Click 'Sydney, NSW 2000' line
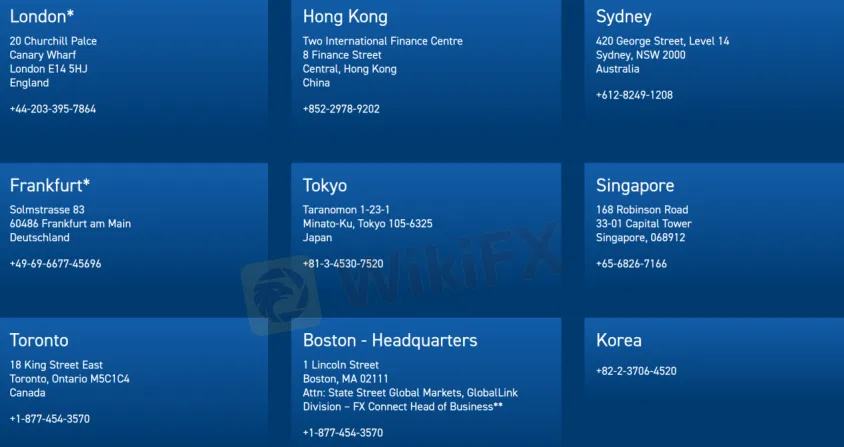 click(x=641, y=55)
